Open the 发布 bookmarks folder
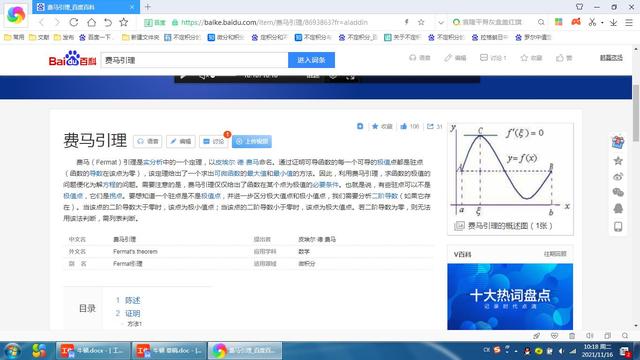Viewport: 640px width, 360px height. tap(64, 37)
